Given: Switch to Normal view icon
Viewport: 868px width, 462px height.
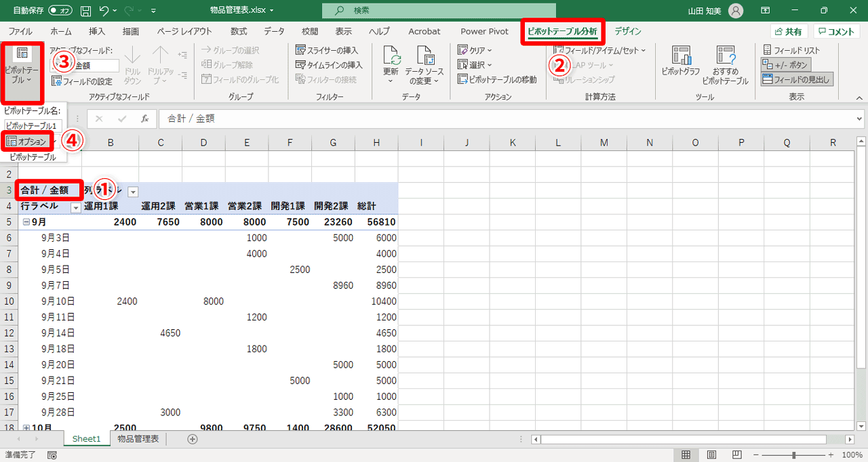Looking at the screenshot, I should coord(686,455).
